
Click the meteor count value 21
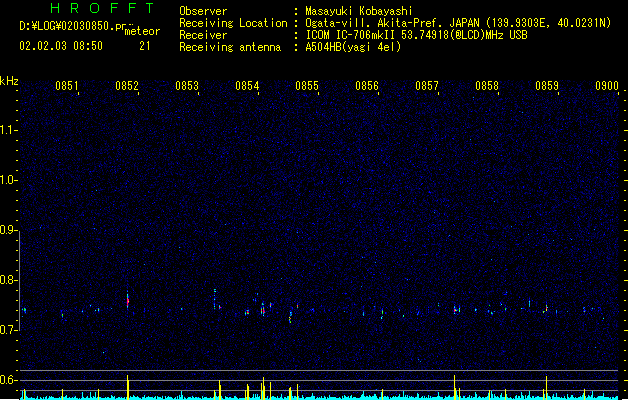pos(145,46)
